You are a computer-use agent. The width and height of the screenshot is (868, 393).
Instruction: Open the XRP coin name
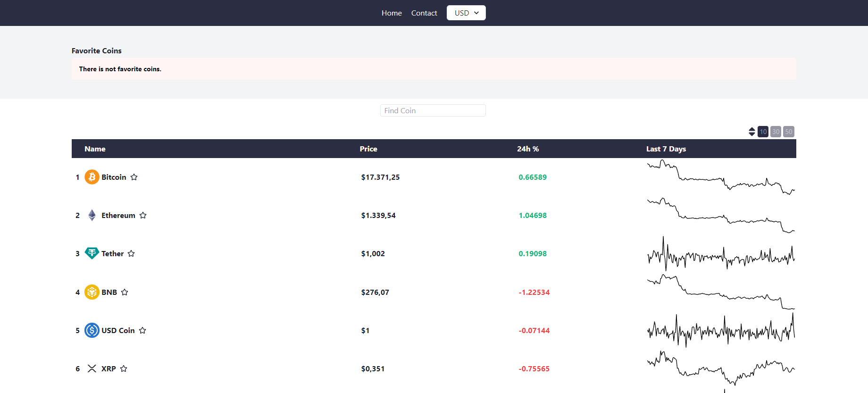point(108,368)
